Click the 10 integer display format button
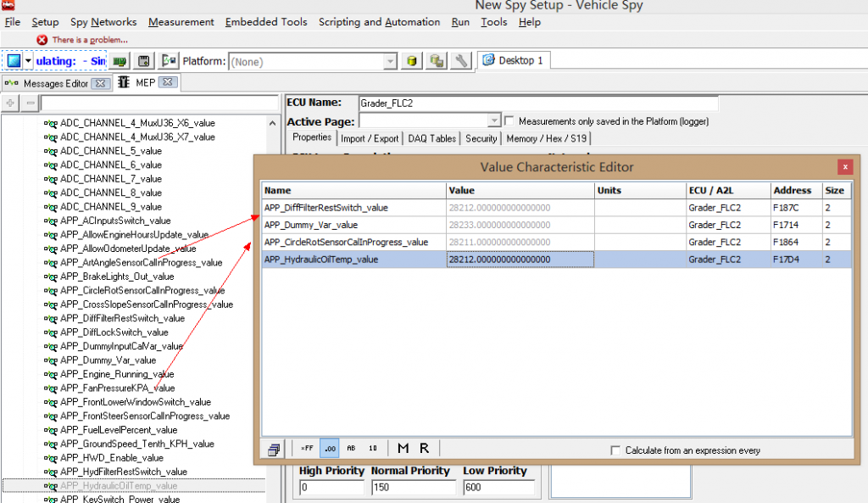The width and height of the screenshot is (868, 503). [373, 449]
